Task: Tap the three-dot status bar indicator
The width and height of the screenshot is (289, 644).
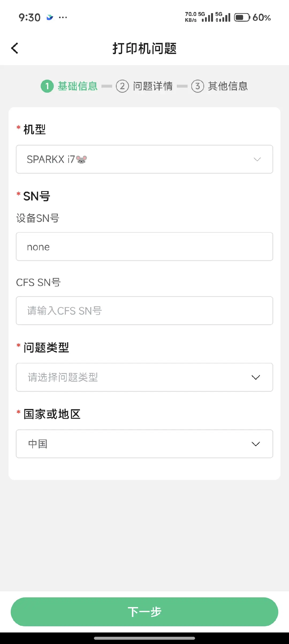Action: [63, 18]
